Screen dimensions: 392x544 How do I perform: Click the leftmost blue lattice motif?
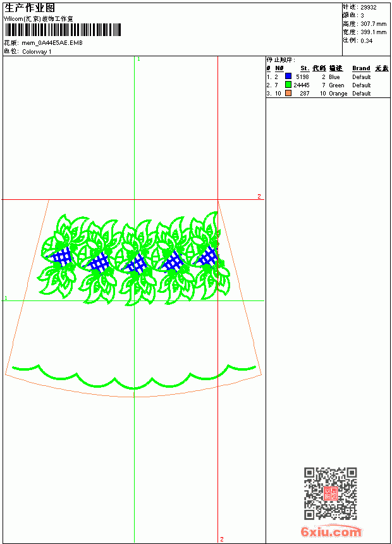(x=59, y=257)
